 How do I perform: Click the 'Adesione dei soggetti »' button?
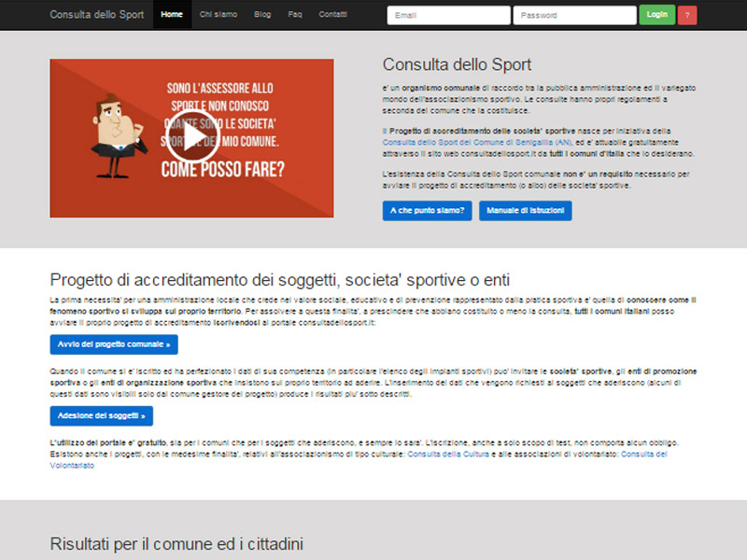point(101,416)
